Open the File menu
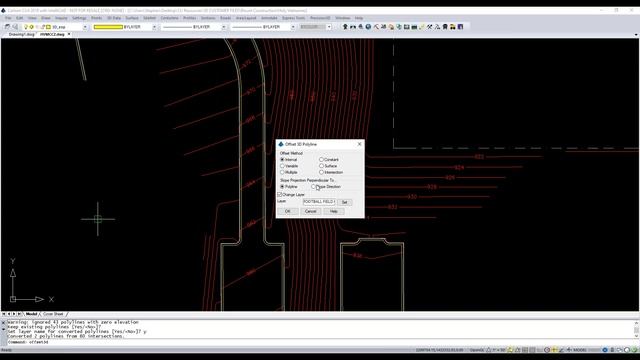Viewport: 640px width, 360px height. tap(8, 18)
